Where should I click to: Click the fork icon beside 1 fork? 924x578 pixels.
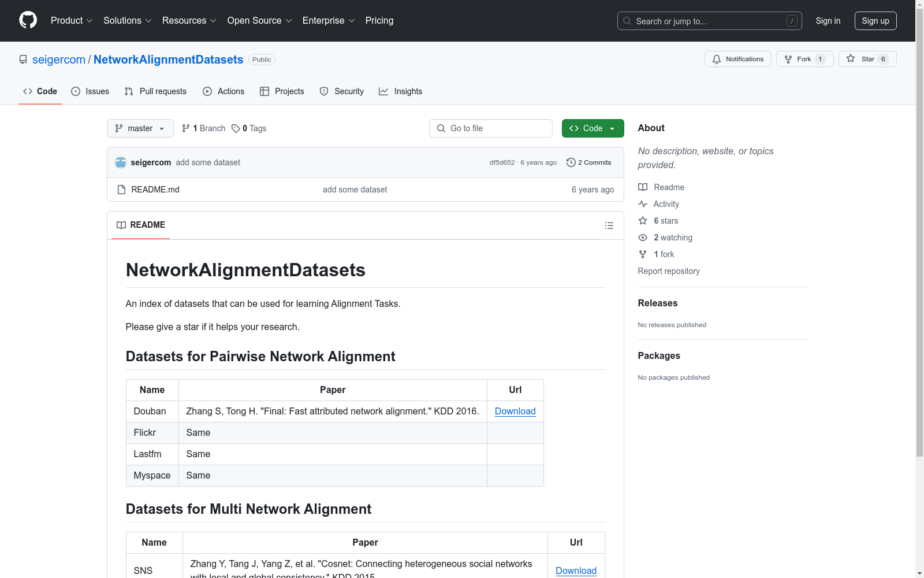(643, 254)
